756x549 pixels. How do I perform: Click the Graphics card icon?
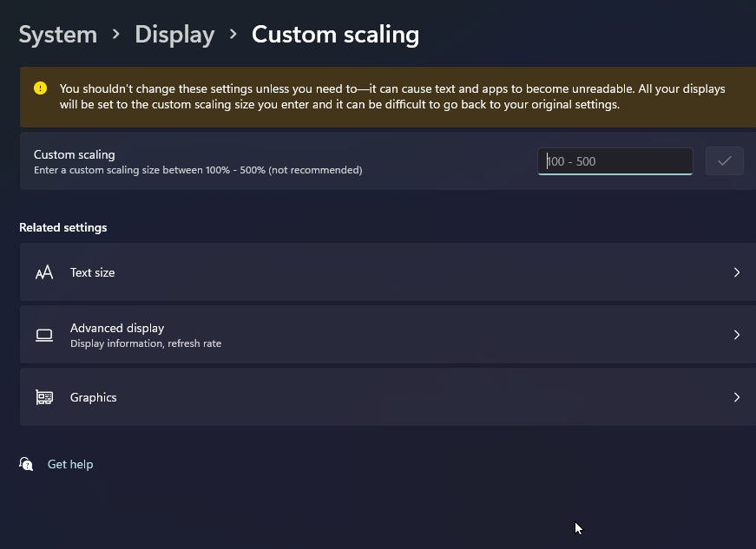click(x=44, y=397)
